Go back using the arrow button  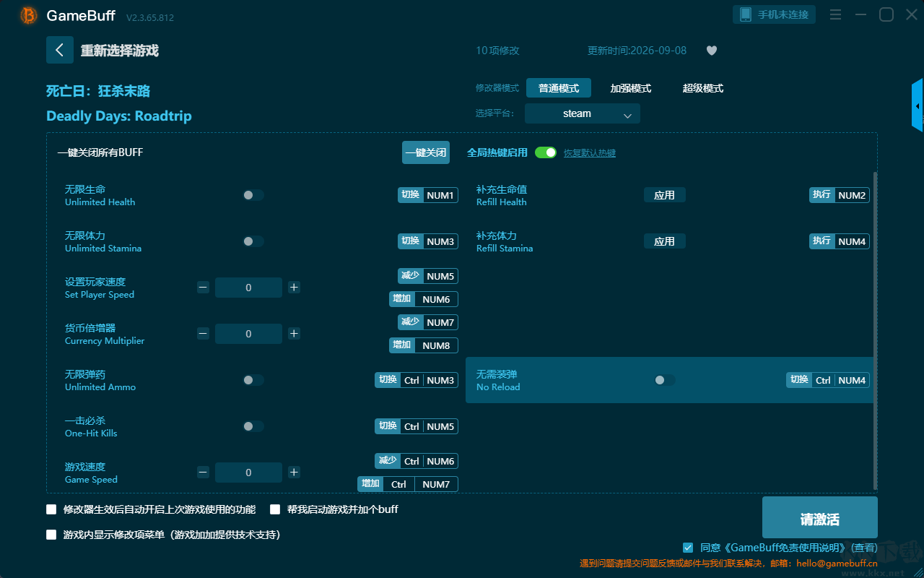coord(60,50)
